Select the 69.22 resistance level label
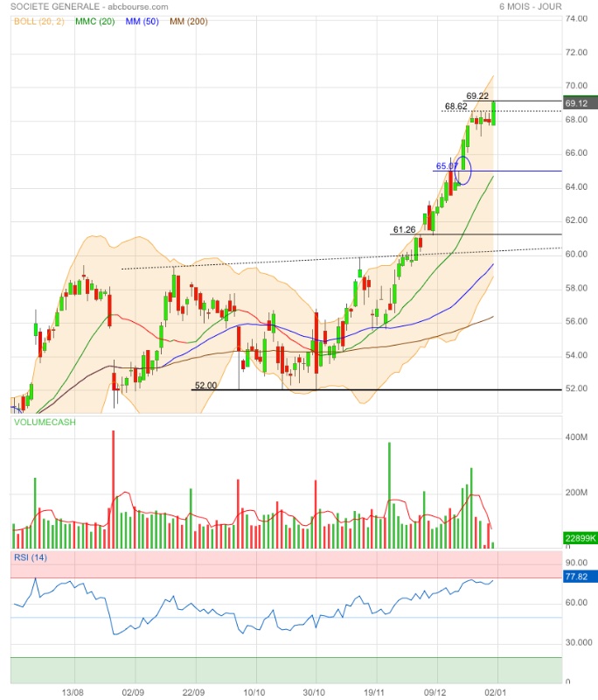598x700 pixels. [x=477, y=95]
